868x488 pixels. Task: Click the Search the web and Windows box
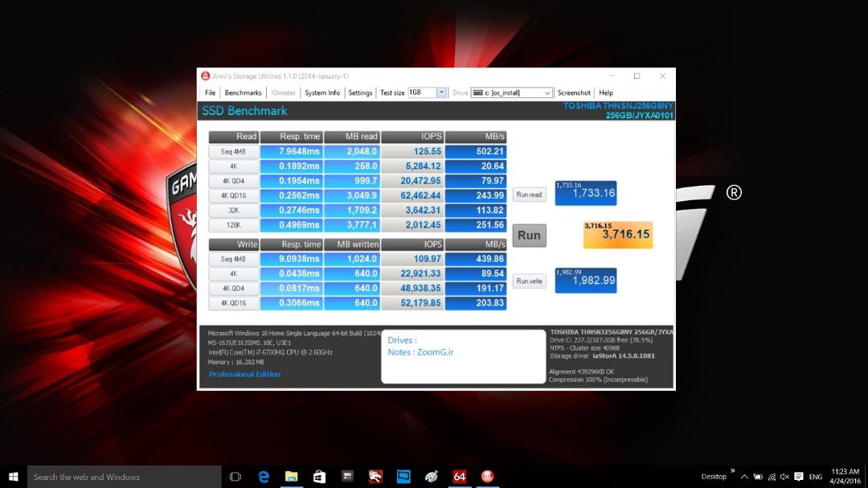(x=125, y=477)
